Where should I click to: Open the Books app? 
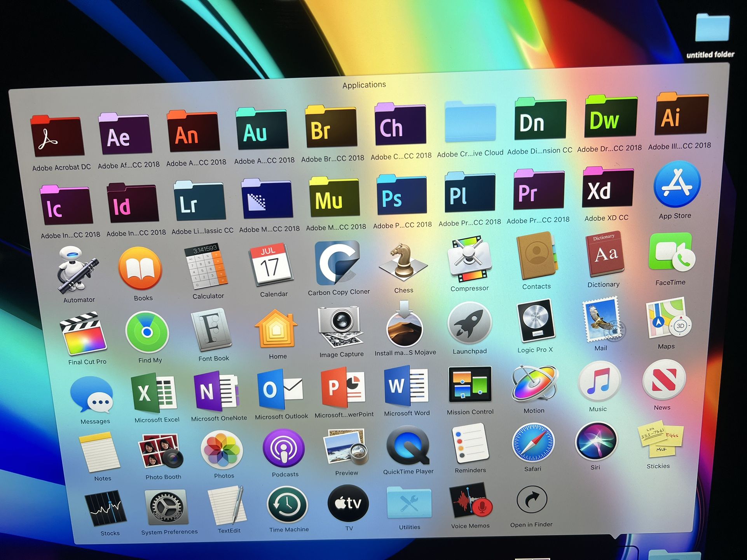coord(140,268)
